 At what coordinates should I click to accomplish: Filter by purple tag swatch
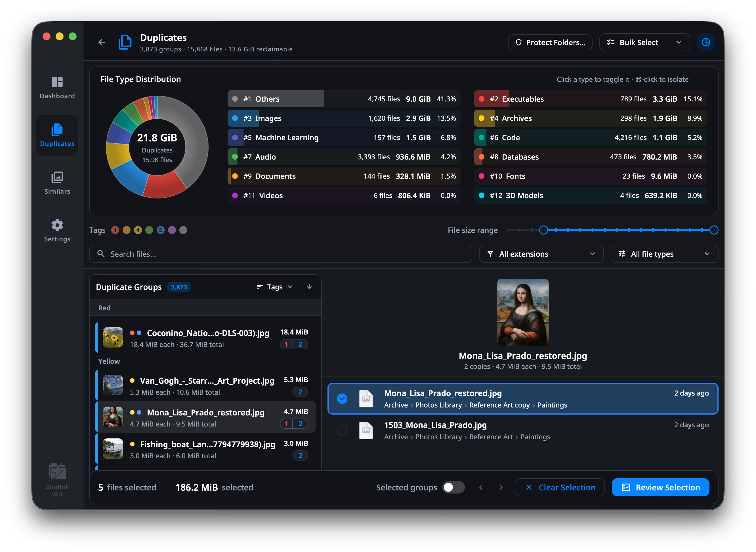click(x=172, y=230)
